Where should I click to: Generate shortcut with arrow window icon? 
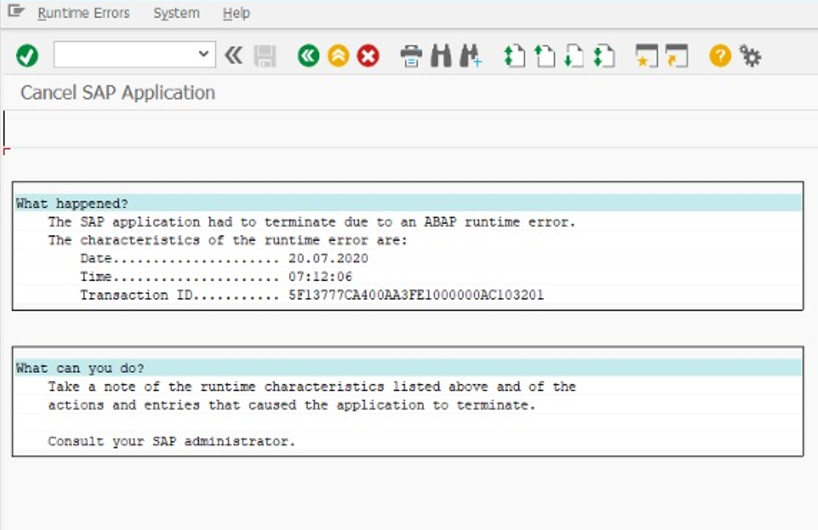(677, 56)
